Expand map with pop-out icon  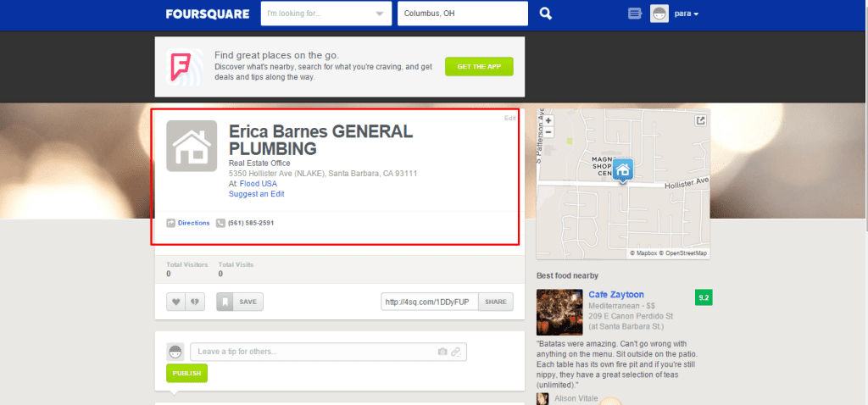(x=700, y=120)
